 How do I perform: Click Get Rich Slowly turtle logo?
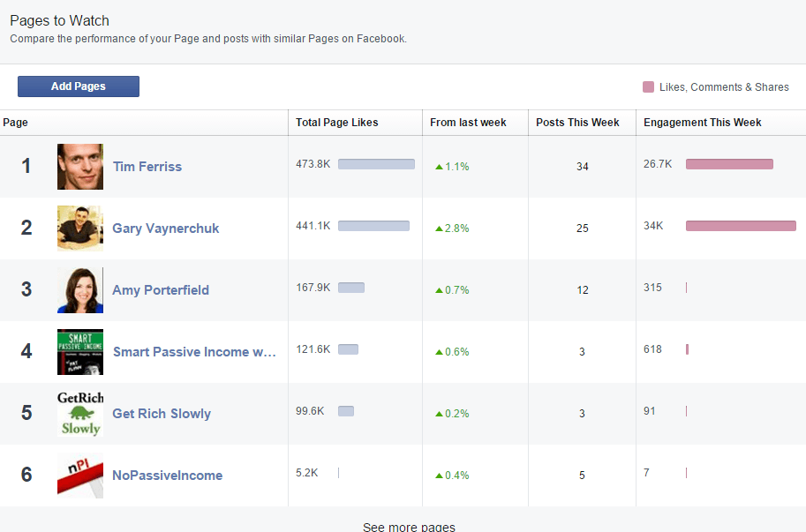[80, 414]
